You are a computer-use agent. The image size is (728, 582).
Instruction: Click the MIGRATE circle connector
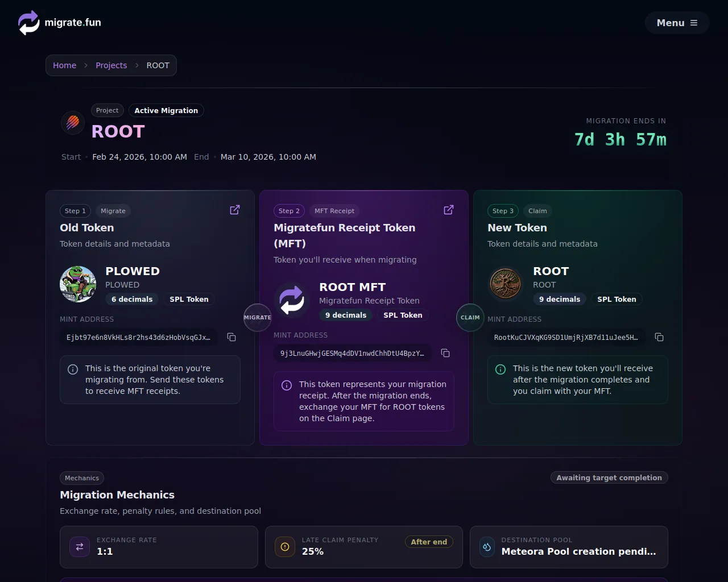(x=257, y=317)
